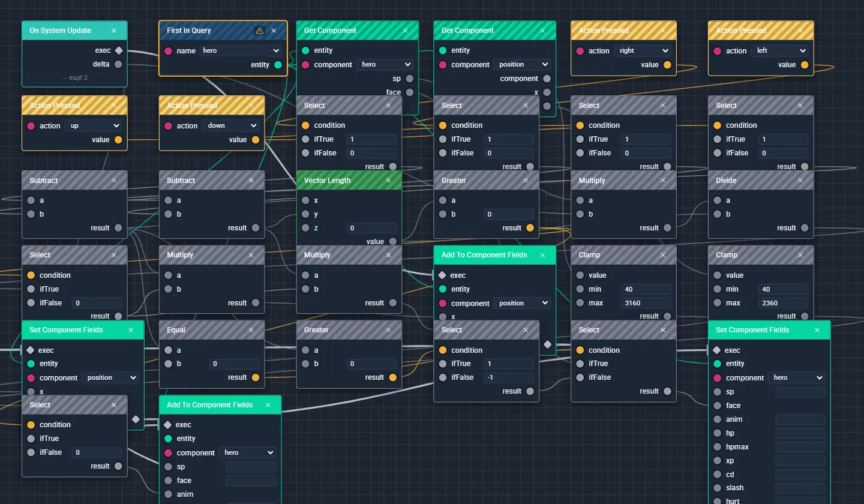Click the delta port of On System Update

pos(119,64)
